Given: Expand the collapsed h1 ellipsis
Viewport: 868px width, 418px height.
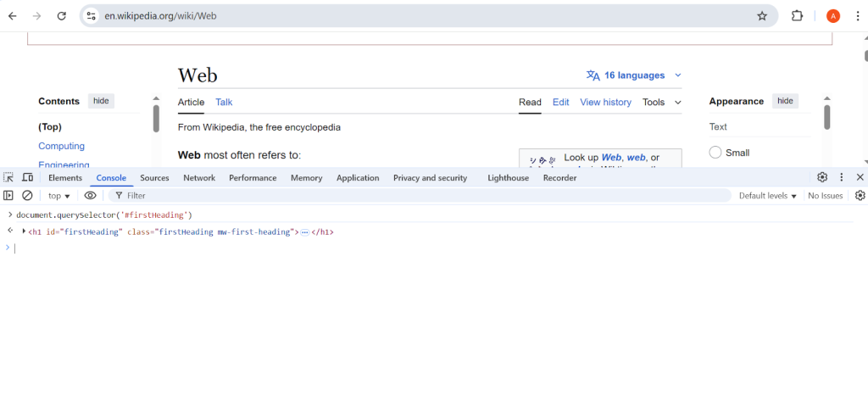Looking at the screenshot, I should [304, 232].
